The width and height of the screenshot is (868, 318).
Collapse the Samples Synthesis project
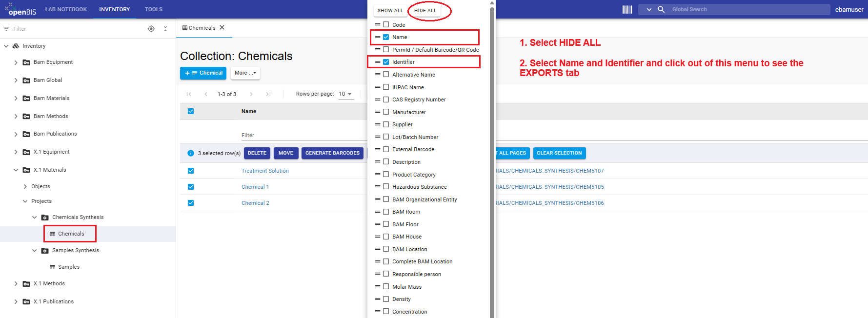(34, 251)
